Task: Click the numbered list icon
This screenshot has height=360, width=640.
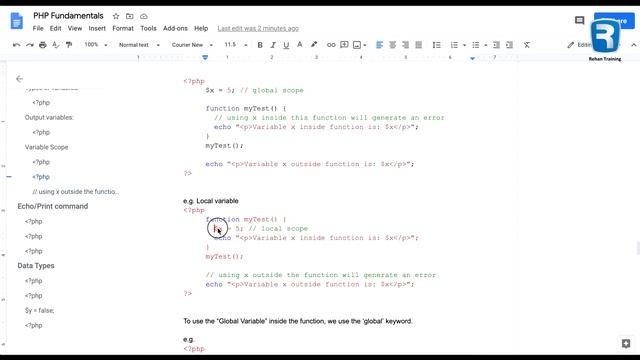Action: 454,45
